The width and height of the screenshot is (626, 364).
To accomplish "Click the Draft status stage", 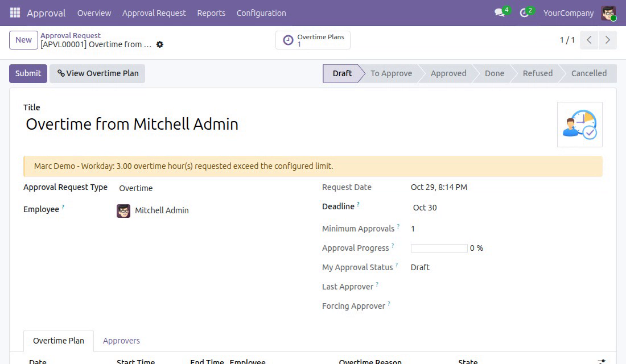I will [342, 73].
